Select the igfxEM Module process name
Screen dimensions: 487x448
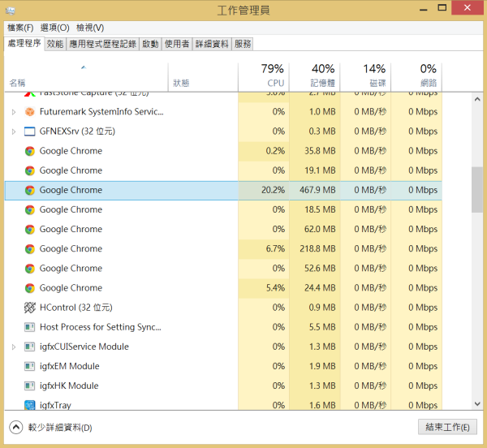[70, 366]
